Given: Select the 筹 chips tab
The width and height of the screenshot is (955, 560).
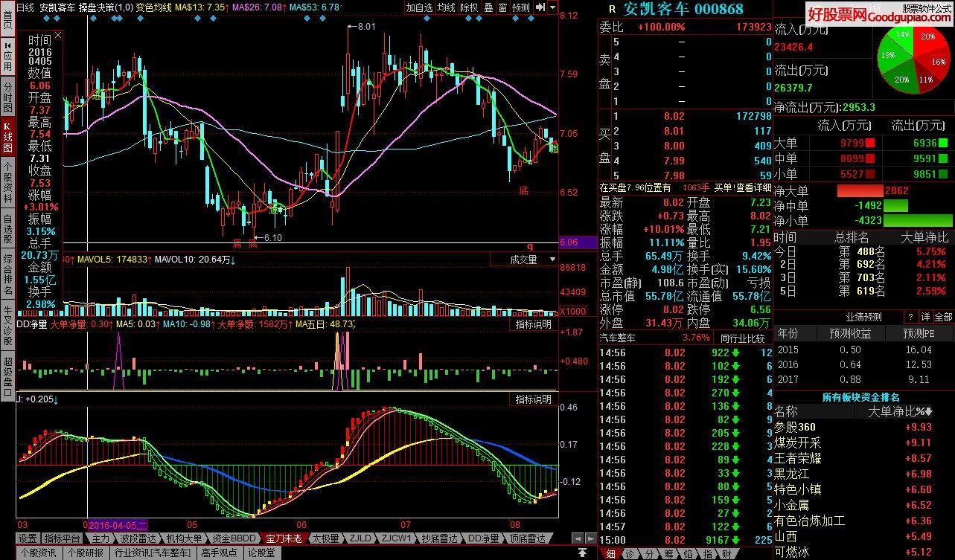Looking at the screenshot, I should pyautogui.click(x=670, y=554).
